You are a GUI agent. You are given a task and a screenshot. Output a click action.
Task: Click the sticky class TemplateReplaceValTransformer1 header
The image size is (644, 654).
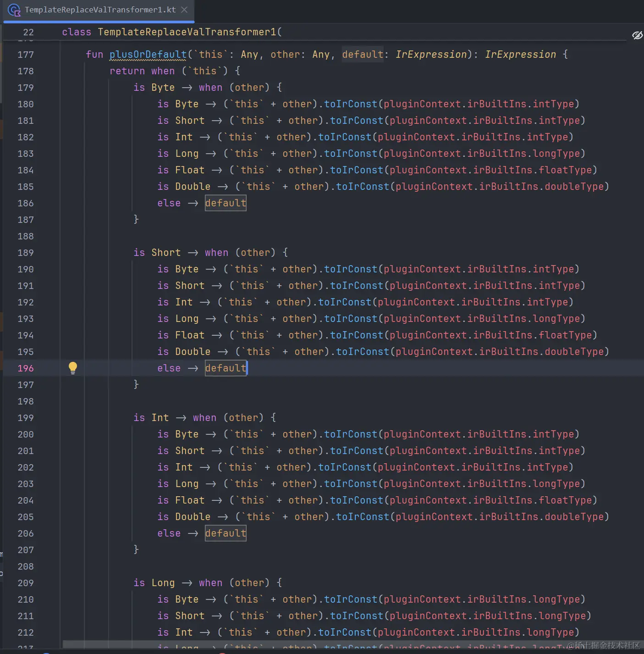172,32
